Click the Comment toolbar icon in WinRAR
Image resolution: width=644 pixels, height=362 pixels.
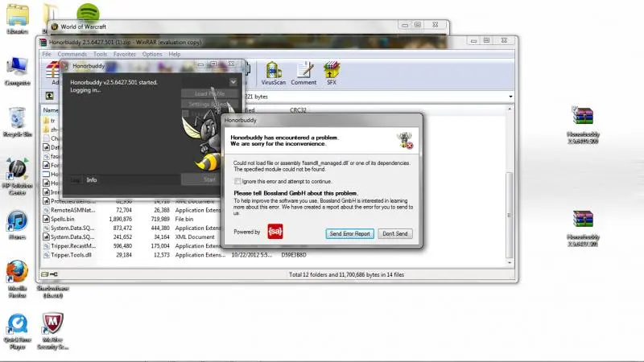click(x=303, y=73)
